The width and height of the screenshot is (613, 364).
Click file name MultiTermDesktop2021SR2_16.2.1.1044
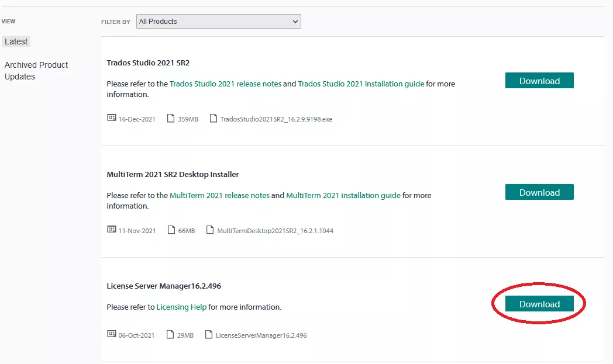click(x=275, y=231)
